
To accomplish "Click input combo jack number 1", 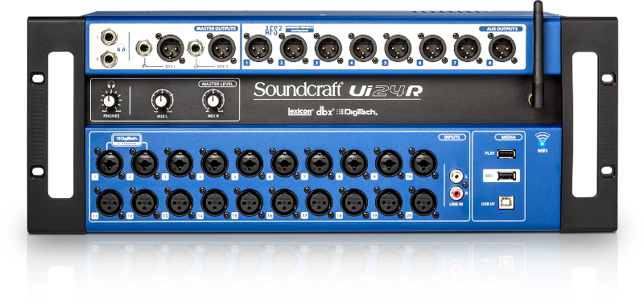I will pos(109,164).
